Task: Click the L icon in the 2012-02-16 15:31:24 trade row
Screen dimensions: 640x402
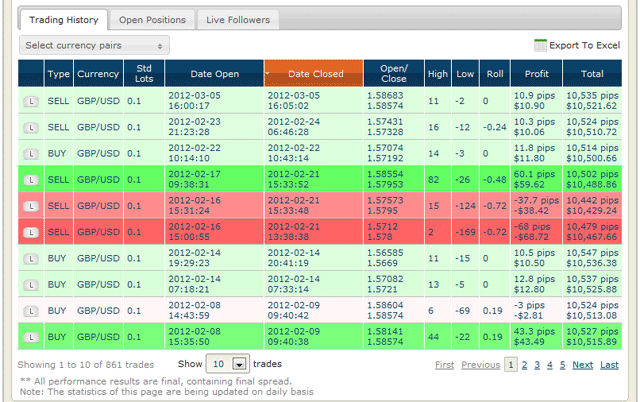Action: pyautogui.click(x=31, y=206)
